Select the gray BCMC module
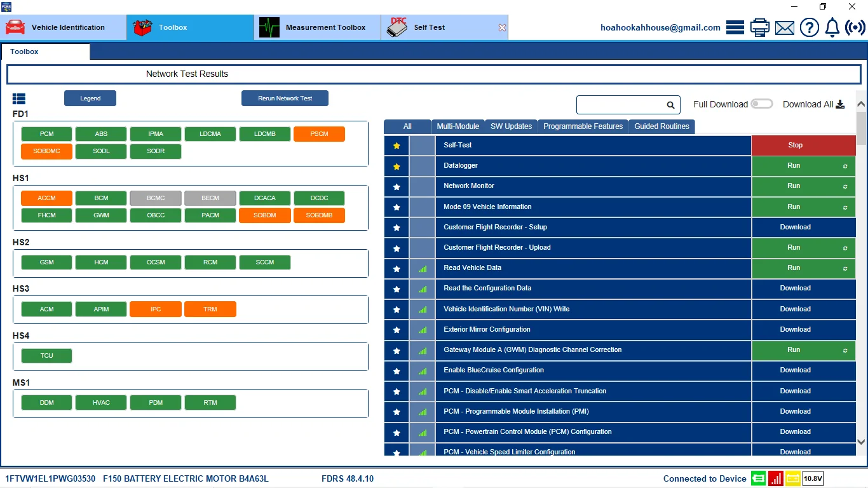868x488 pixels. 156,198
